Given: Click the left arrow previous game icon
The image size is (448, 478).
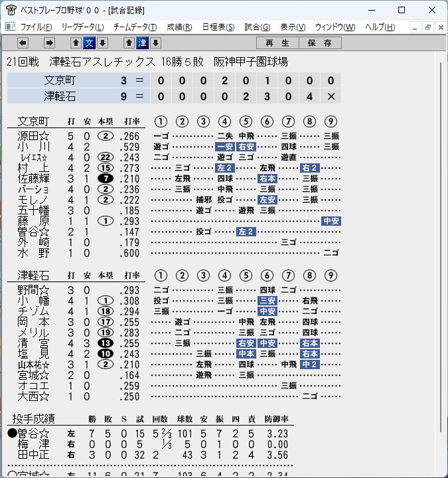Looking at the screenshot, I should click(x=23, y=43).
